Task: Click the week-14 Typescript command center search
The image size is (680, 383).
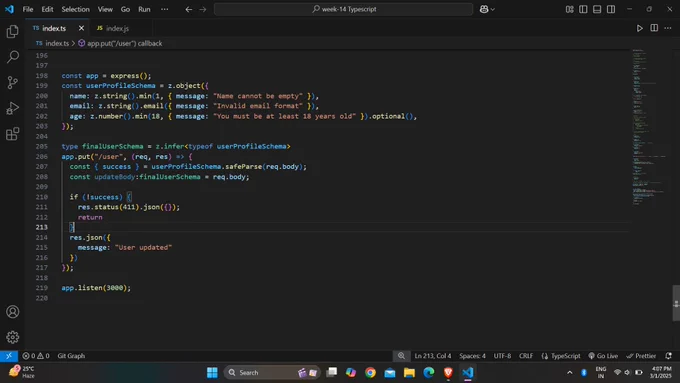Action: coord(343,9)
